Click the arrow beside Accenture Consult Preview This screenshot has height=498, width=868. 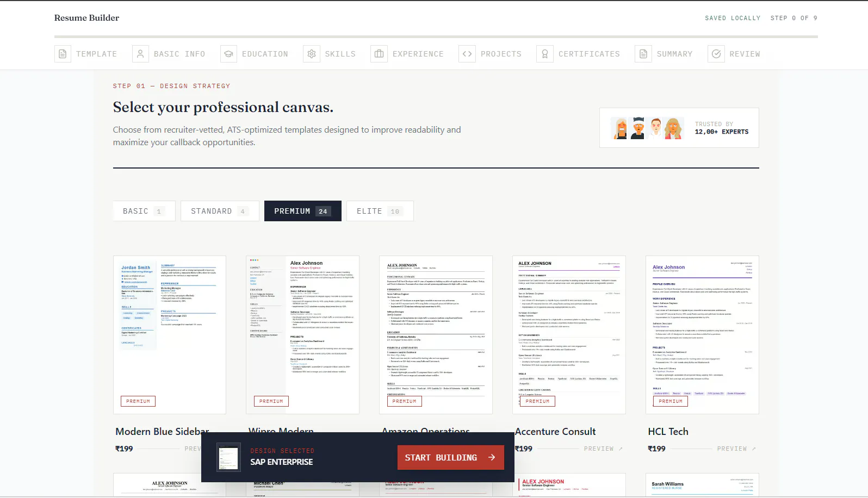[621, 449]
